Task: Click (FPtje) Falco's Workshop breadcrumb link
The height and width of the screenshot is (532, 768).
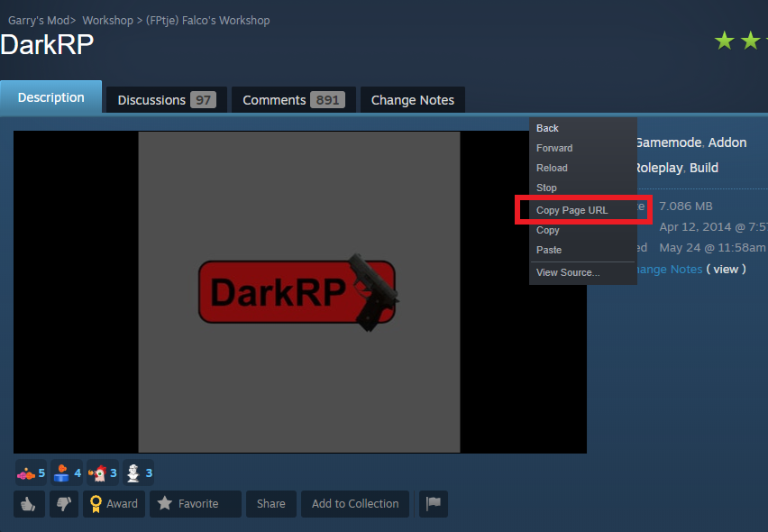Action: coord(207,21)
